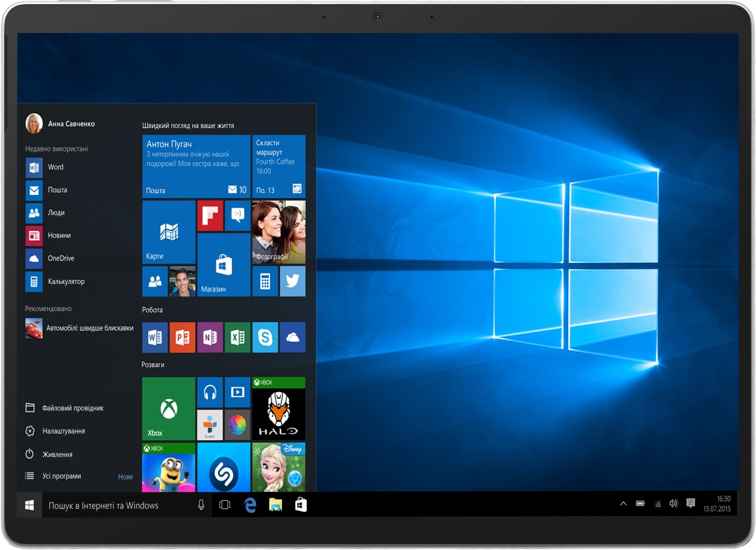The height and width of the screenshot is (550, 756).
Task: Click the Розваги group heading
Action: pos(153,365)
